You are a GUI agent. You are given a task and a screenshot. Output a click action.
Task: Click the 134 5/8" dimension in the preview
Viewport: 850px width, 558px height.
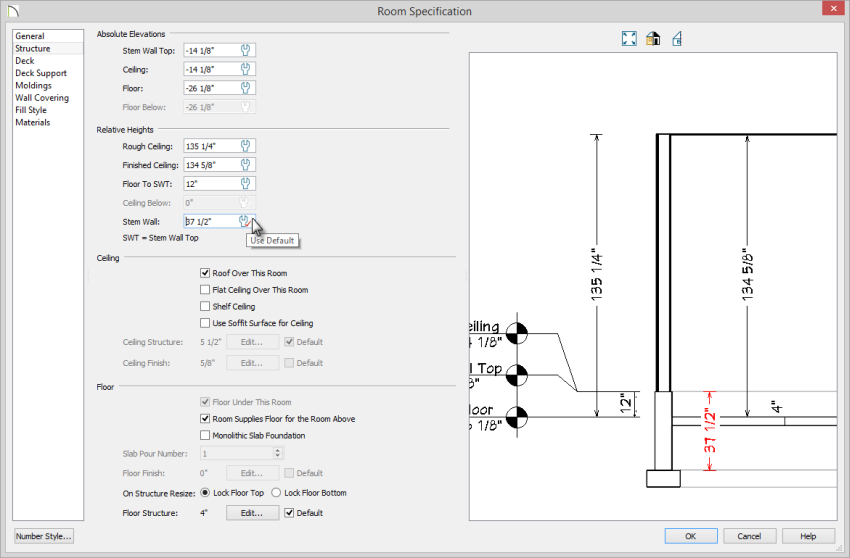click(x=747, y=275)
